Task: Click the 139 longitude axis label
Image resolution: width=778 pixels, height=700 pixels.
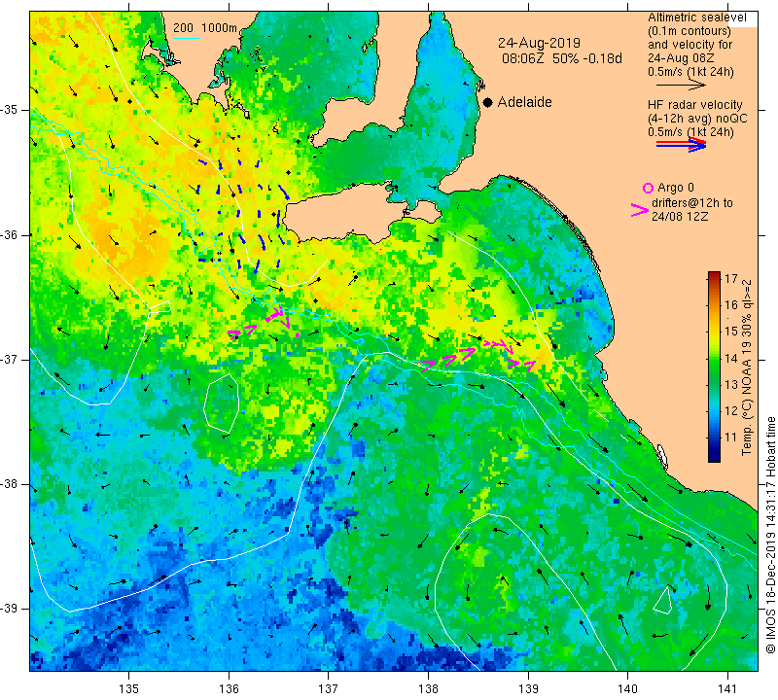Action: pyautogui.click(x=528, y=688)
